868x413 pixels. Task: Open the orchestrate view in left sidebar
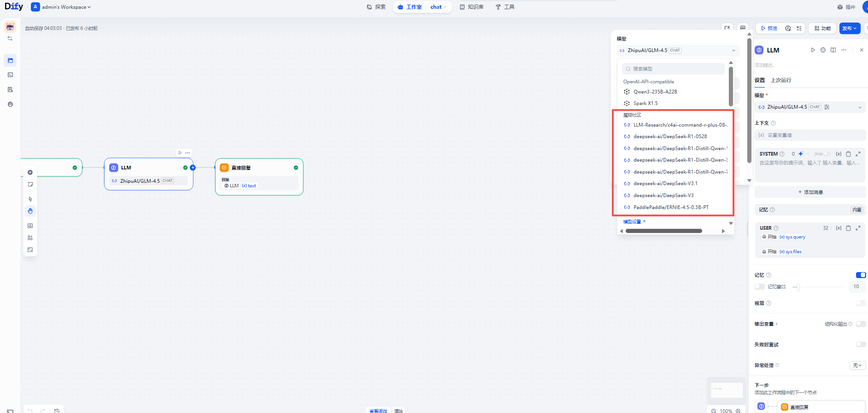[10, 60]
